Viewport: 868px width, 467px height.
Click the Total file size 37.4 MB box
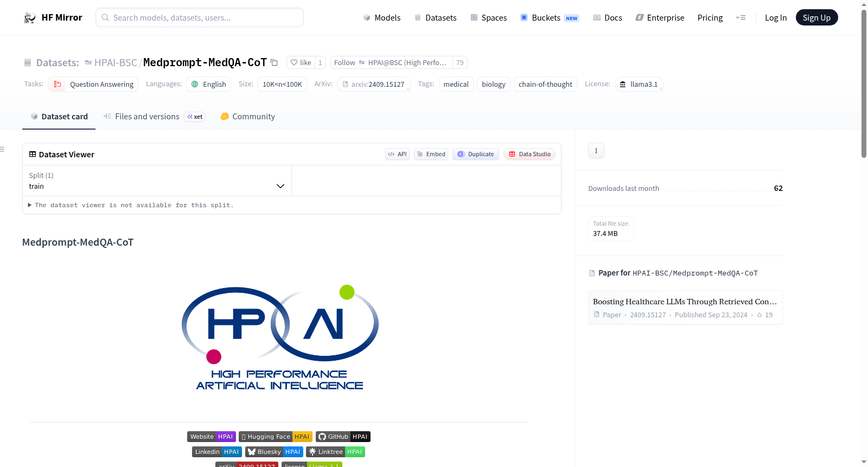tap(611, 229)
